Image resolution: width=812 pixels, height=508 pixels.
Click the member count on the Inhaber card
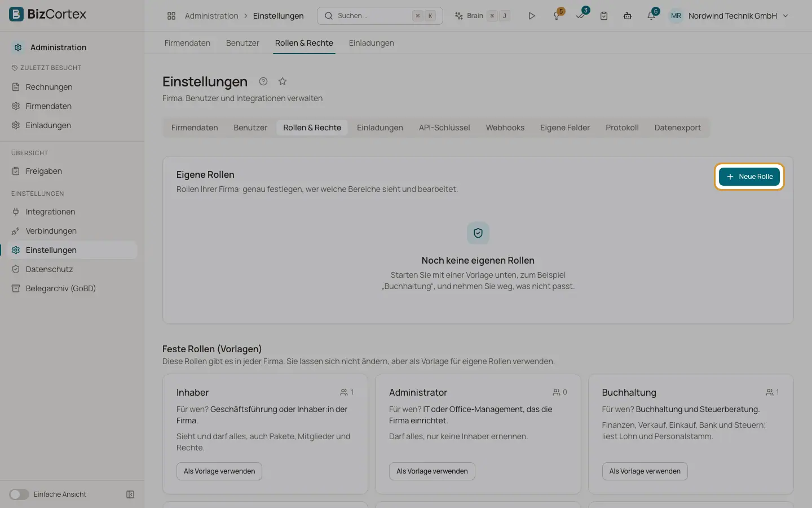pyautogui.click(x=347, y=392)
